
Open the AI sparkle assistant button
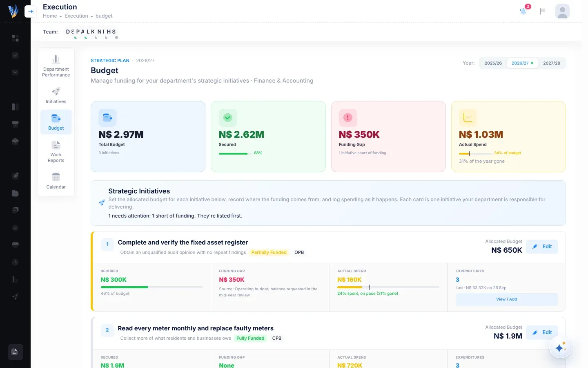coord(560,347)
